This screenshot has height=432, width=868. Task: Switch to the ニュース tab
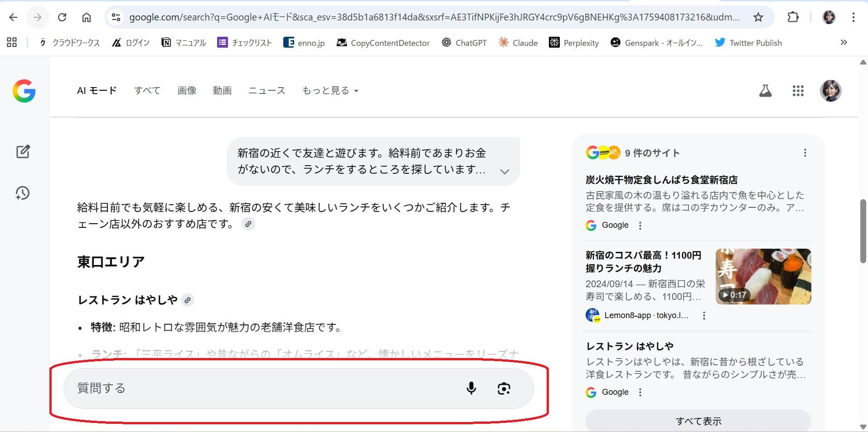point(267,91)
